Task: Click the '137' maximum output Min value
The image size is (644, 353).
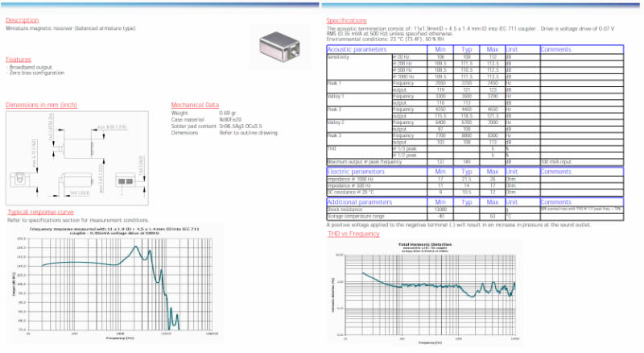Action: click(440, 162)
